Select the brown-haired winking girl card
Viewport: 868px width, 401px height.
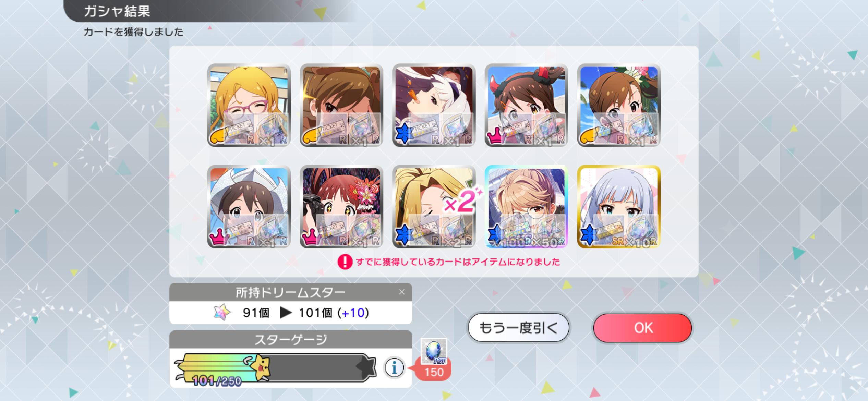click(341, 105)
